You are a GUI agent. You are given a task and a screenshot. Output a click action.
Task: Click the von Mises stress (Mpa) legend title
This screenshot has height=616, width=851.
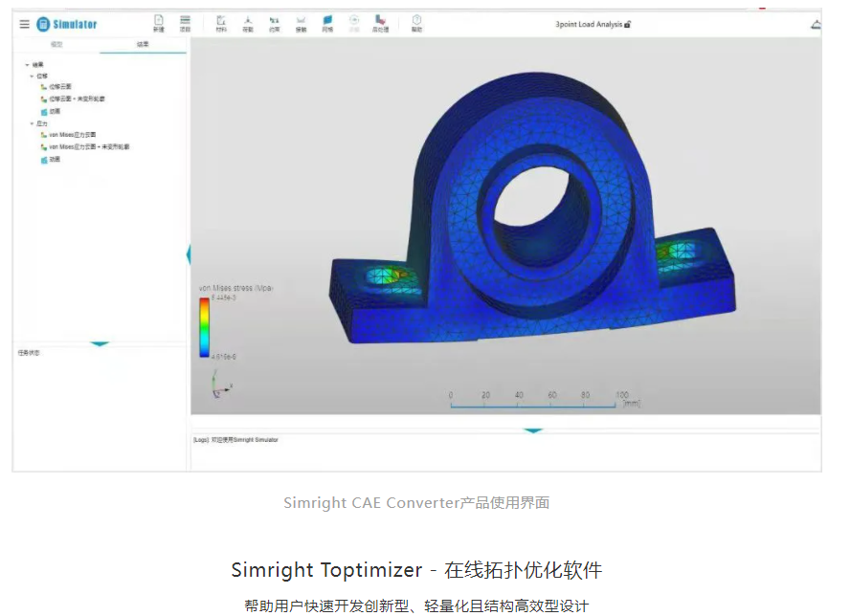pos(236,288)
